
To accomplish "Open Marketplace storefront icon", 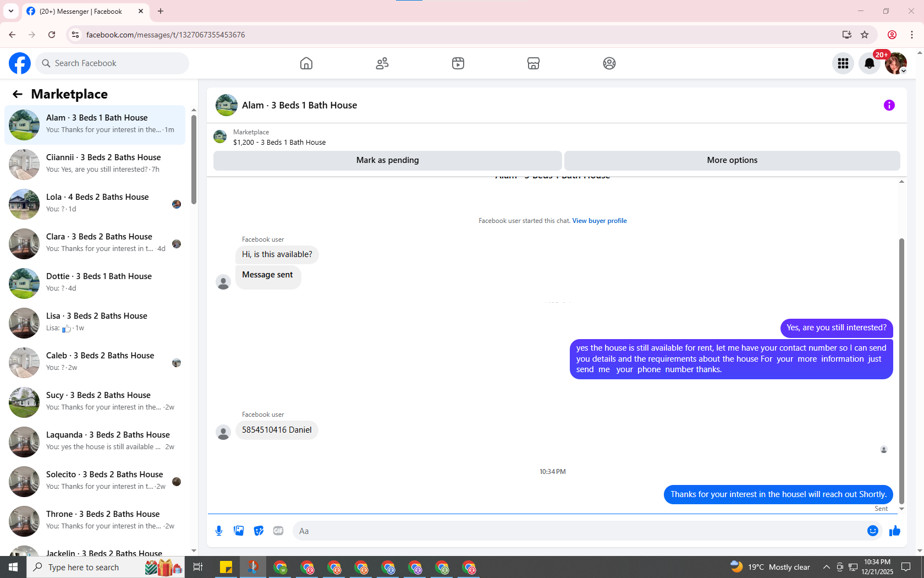I will coord(533,63).
